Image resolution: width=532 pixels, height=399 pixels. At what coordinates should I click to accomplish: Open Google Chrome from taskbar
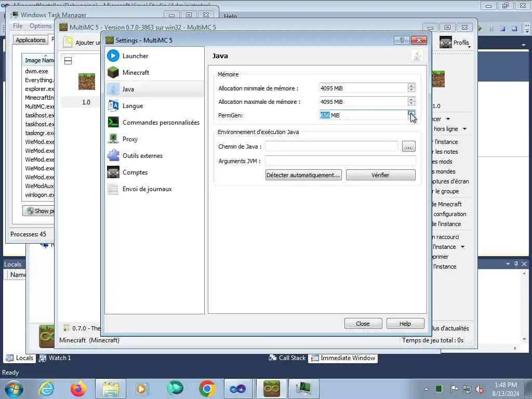click(207, 389)
